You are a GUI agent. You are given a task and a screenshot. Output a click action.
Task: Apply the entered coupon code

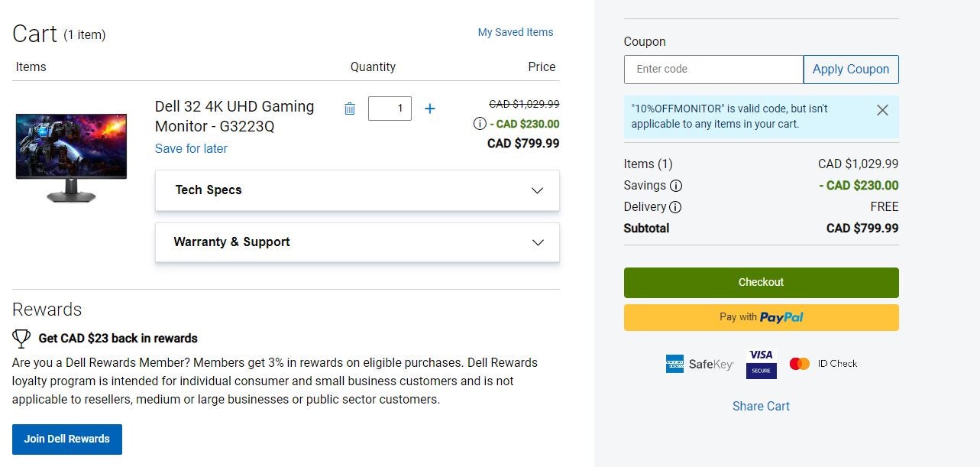pos(851,69)
